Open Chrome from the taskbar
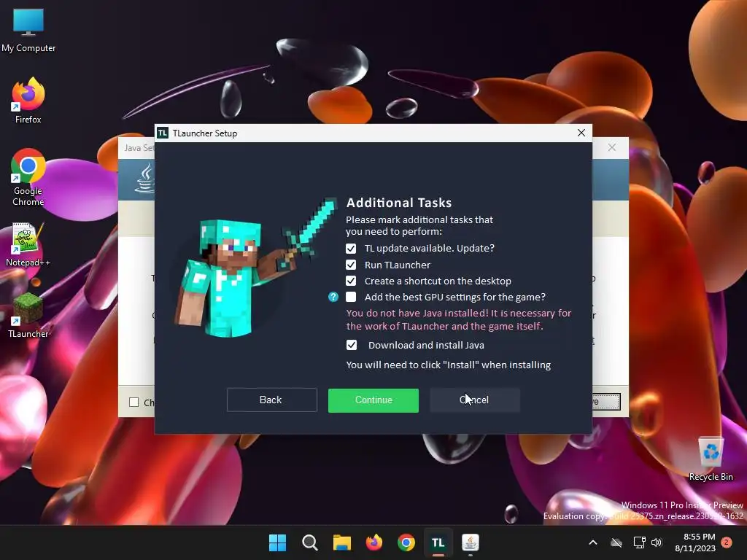The image size is (747, 560). point(406,542)
